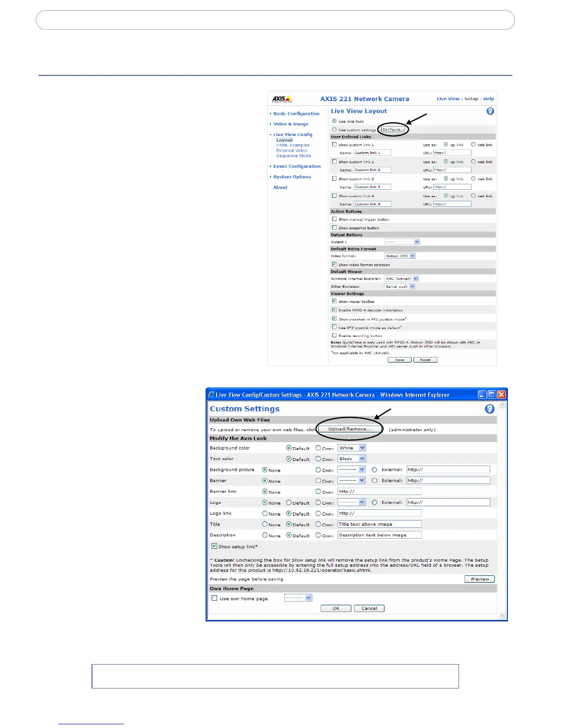Select Use custom settings radio button
The width and height of the screenshot is (563, 728).
(334, 130)
